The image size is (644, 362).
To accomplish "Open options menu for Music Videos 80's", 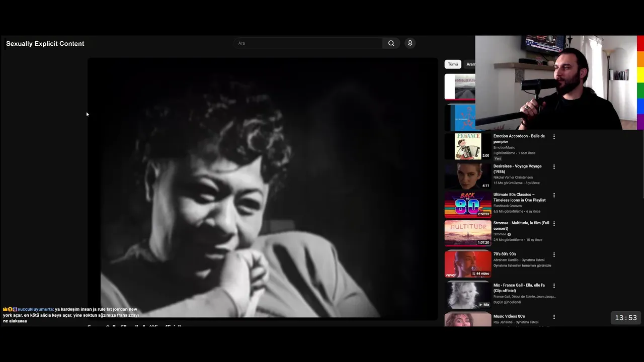I will pos(554,317).
